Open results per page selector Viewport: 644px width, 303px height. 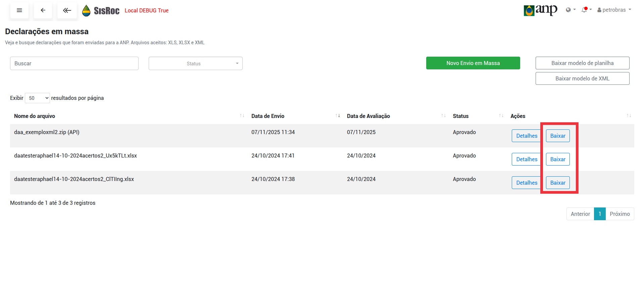[37, 98]
